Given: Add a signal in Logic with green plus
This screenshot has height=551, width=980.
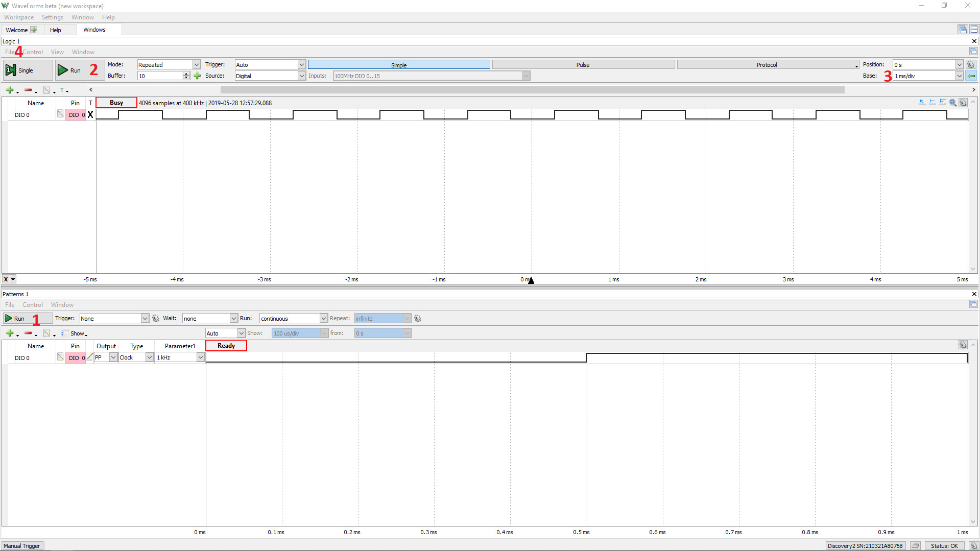Looking at the screenshot, I should pos(10,90).
